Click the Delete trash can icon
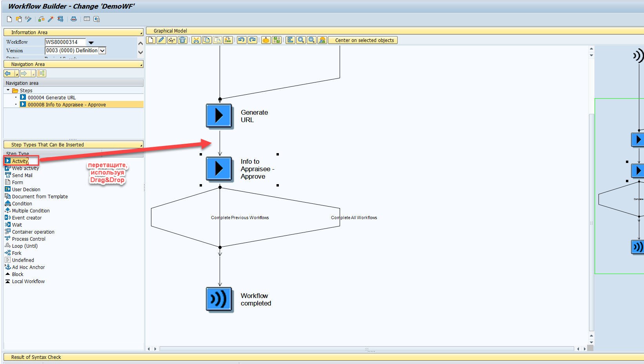 pyautogui.click(x=182, y=40)
